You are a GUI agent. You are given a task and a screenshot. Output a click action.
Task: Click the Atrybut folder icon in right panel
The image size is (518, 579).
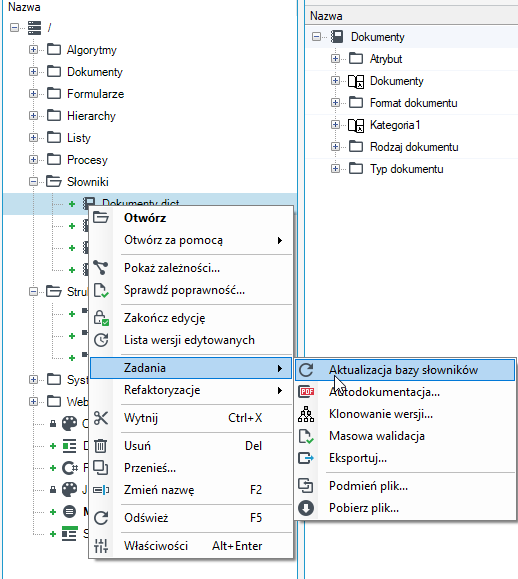pyautogui.click(x=356, y=58)
